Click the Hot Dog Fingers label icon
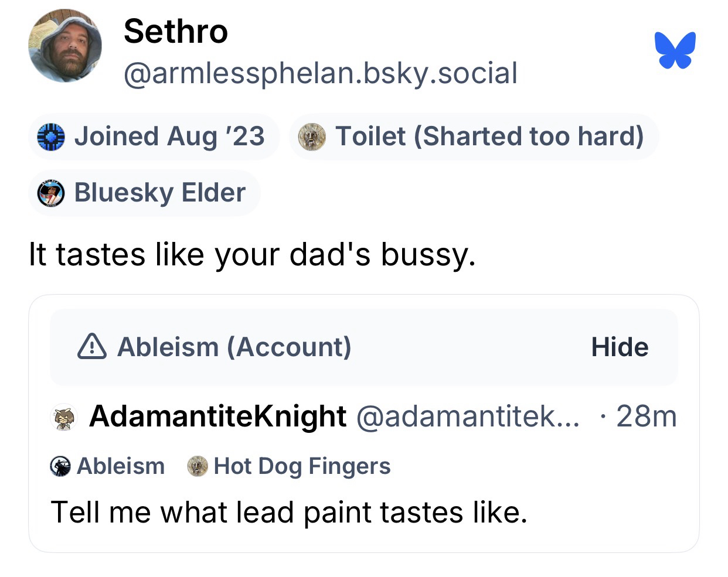 pyautogui.click(x=198, y=466)
